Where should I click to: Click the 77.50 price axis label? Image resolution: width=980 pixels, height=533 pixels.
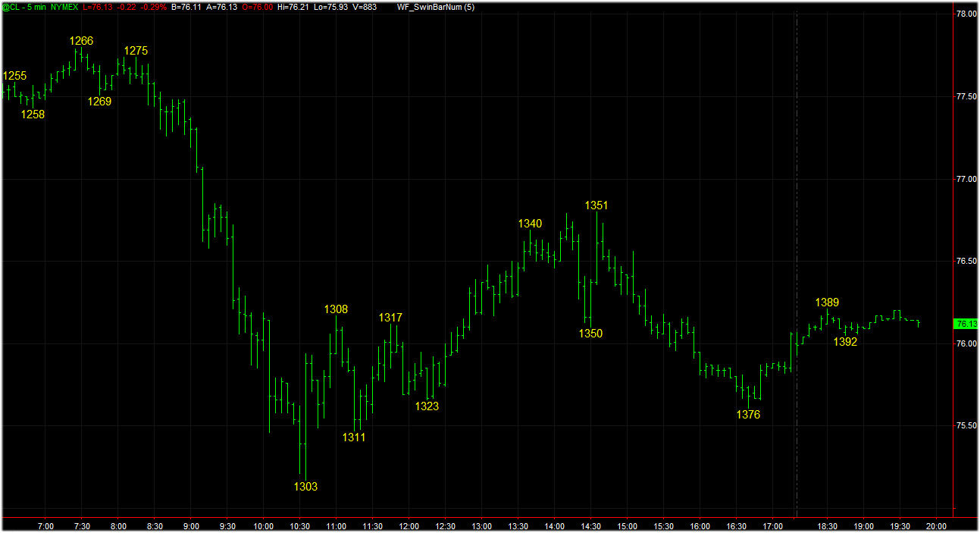click(965, 97)
